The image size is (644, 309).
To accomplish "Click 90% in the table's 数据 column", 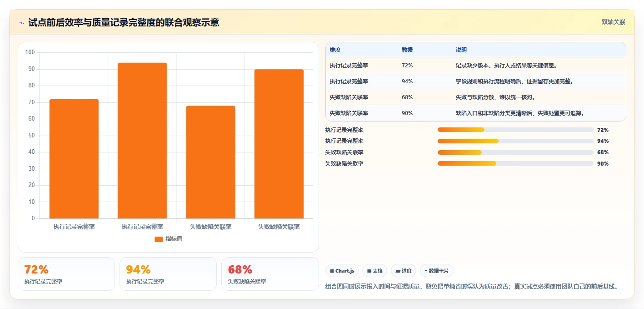I will 407,113.
